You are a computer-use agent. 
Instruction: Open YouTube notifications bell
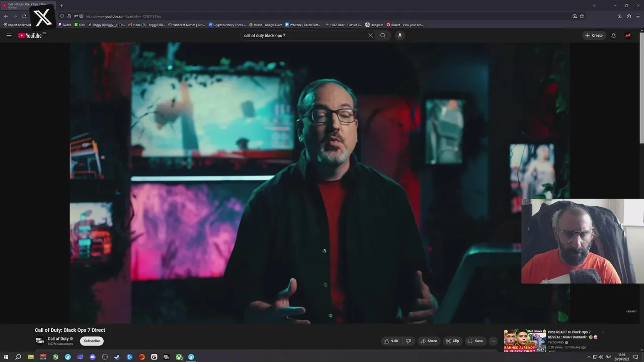tap(613, 35)
